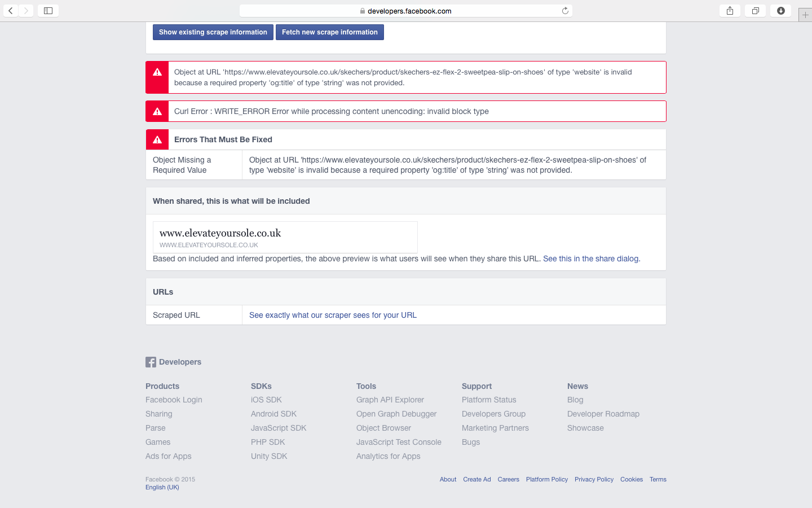This screenshot has height=508, width=812.
Task: Select English (UK) language link
Action: [x=162, y=487]
